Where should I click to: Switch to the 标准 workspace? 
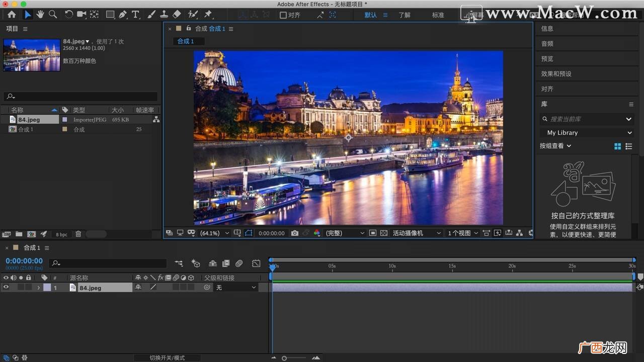438,15
